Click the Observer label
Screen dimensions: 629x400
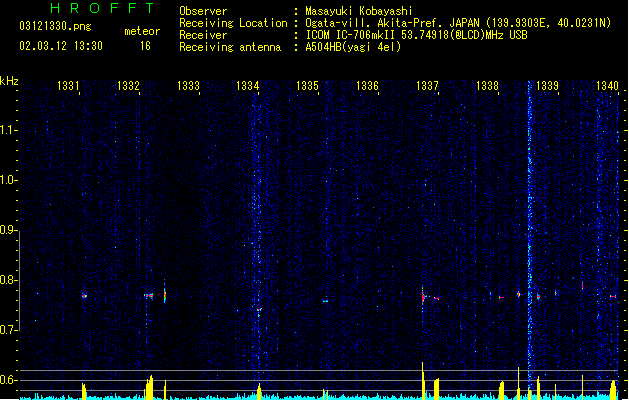tap(203, 11)
